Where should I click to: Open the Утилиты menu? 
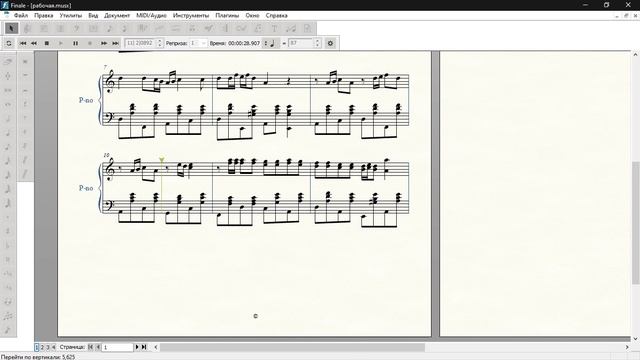click(71, 16)
